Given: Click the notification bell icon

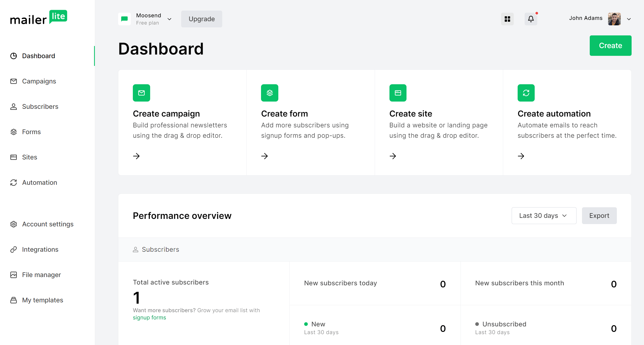Looking at the screenshot, I should click(x=531, y=19).
